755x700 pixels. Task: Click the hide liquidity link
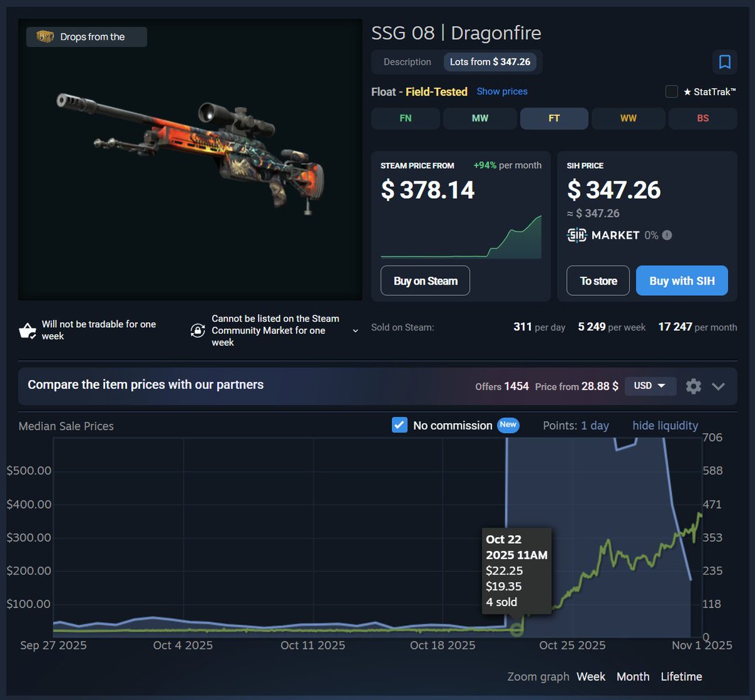pyautogui.click(x=665, y=426)
